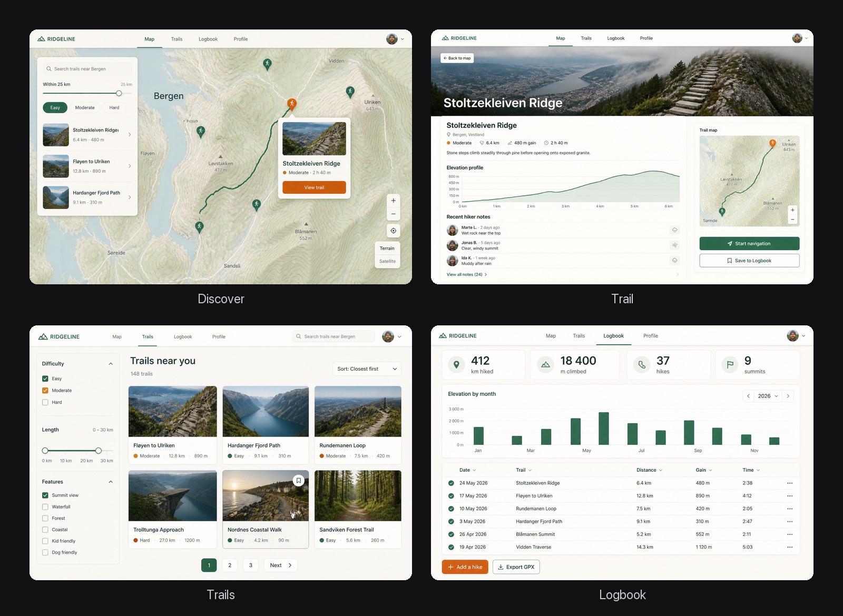Open Trolltunga Approach trail thumbnail
This screenshot has height=616, width=843.
coord(173,495)
